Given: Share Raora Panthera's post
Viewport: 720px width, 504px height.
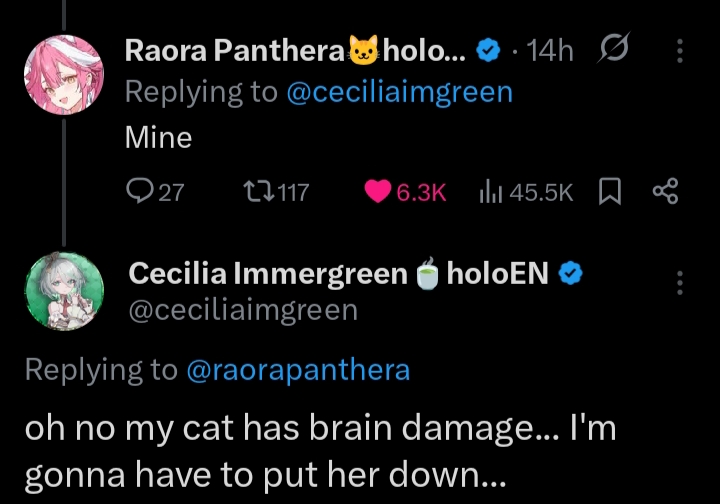Looking at the screenshot, I should tap(665, 191).
